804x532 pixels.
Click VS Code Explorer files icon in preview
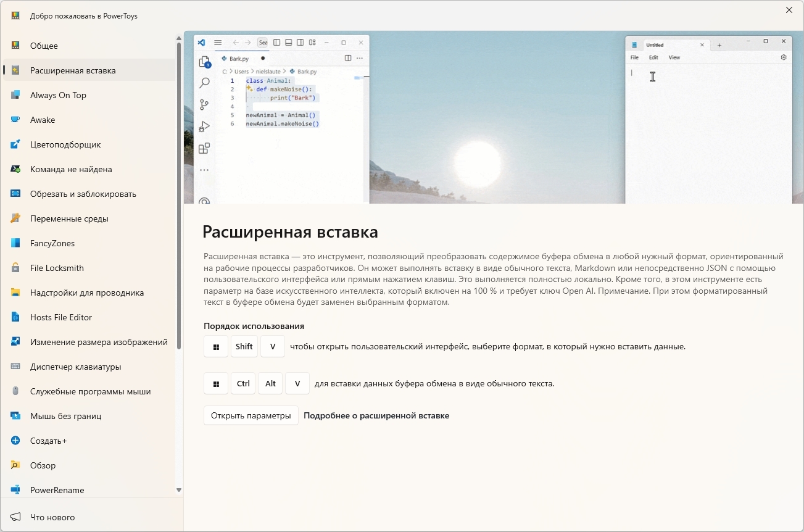tap(204, 62)
